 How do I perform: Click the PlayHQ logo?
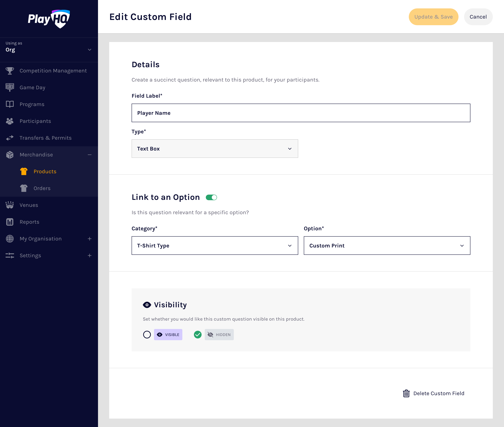[49, 19]
